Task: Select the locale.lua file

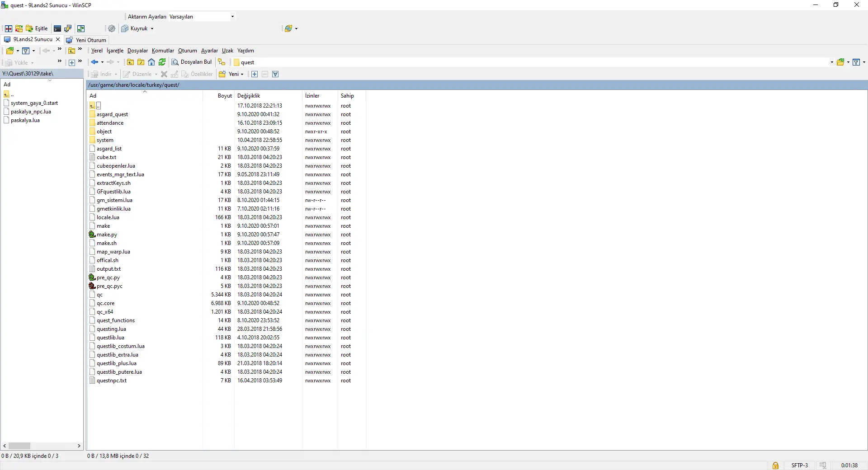Action: 108,217
